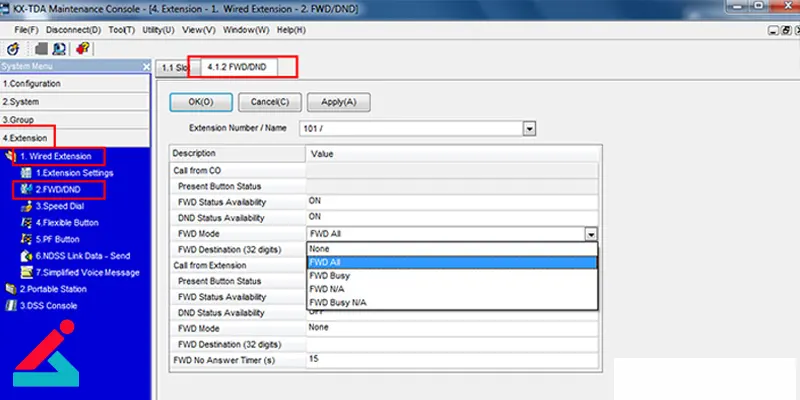
Task: Click the Portable Station icon
Action: pyautogui.click(x=11, y=289)
